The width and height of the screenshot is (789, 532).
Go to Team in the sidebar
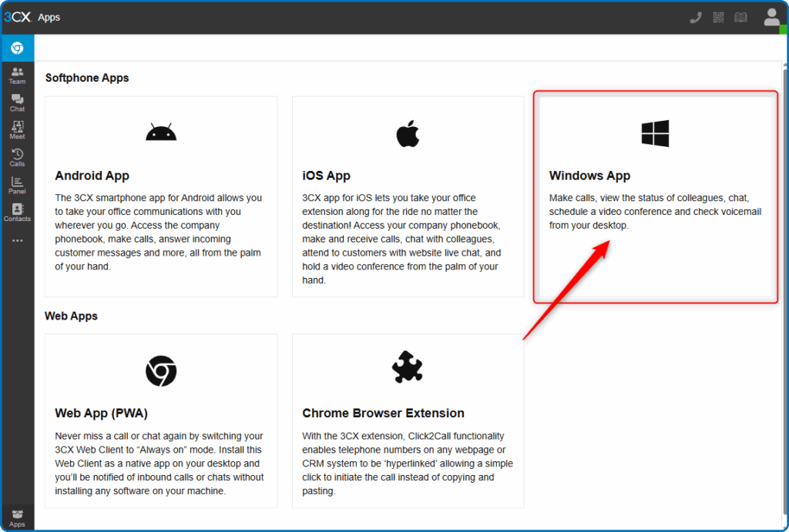(x=17, y=76)
